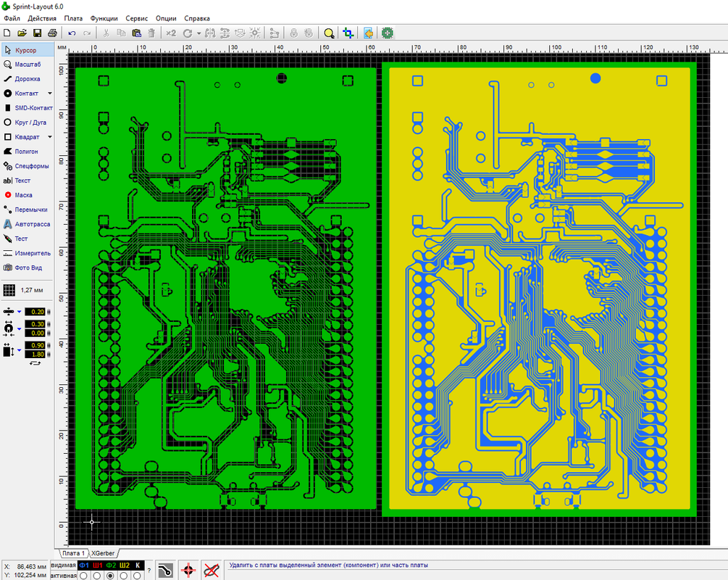Select the Автотрасса autoroute tool
This screenshot has height=580, width=728.
(x=28, y=224)
